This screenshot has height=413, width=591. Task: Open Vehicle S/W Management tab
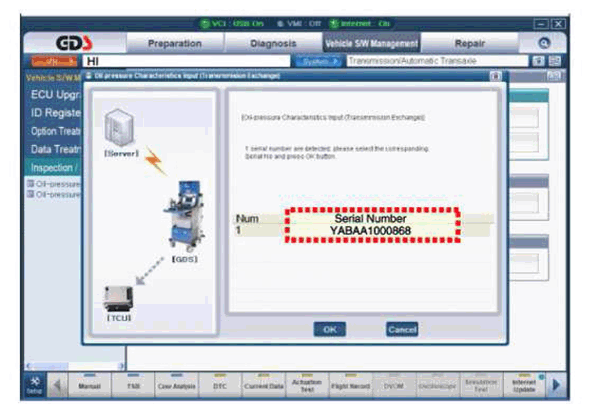click(x=371, y=43)
